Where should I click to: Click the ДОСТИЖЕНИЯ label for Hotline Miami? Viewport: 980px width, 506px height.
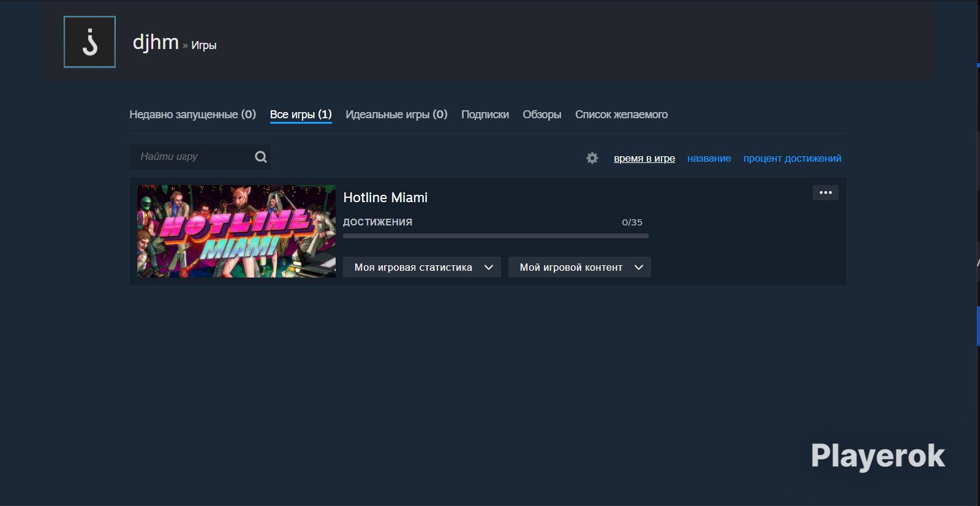click(377, 222)
